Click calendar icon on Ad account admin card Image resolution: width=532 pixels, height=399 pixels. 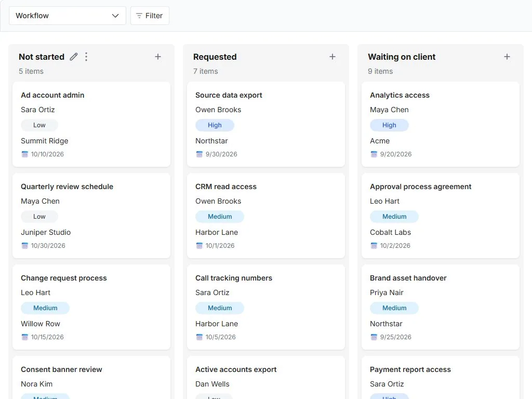coord(25,154)
